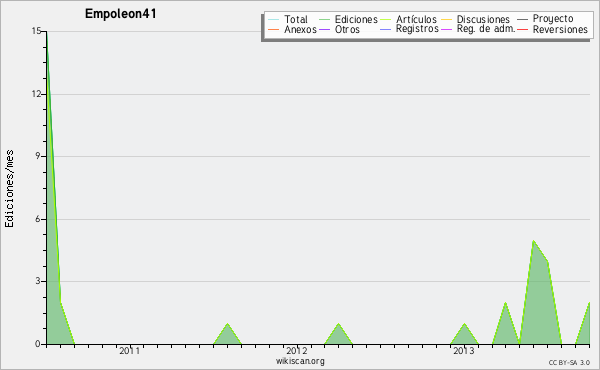The width and height of the screenshot is (600, 370).
Task: Select the Discusiones legend label
Action: coord(483,19)
